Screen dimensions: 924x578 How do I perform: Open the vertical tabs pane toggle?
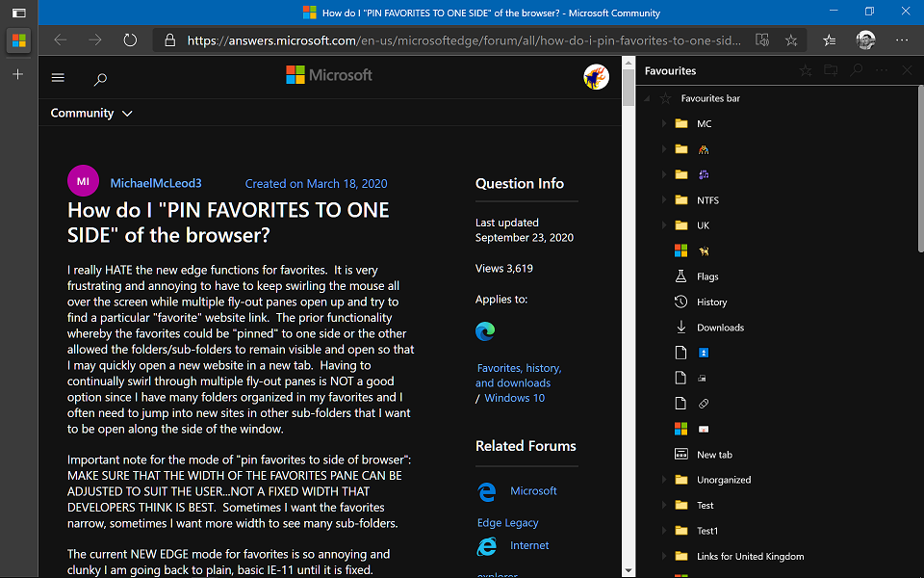(x=18, y=13)
